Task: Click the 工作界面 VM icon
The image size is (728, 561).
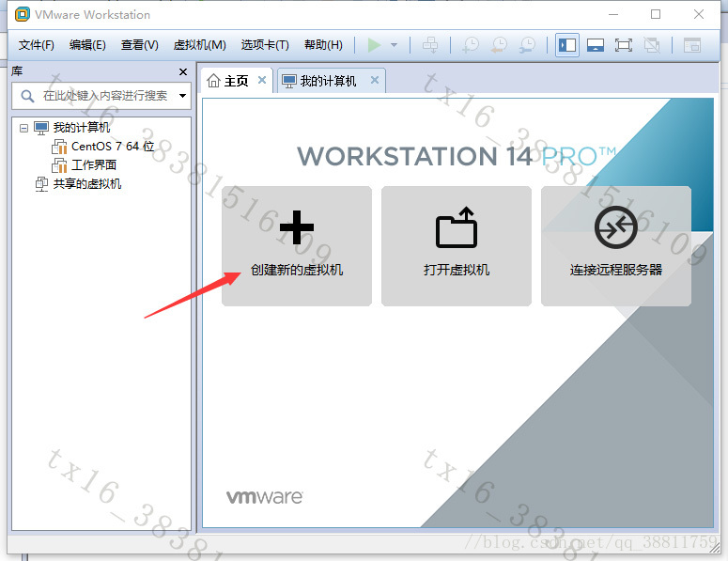Action: click(59, 165)
